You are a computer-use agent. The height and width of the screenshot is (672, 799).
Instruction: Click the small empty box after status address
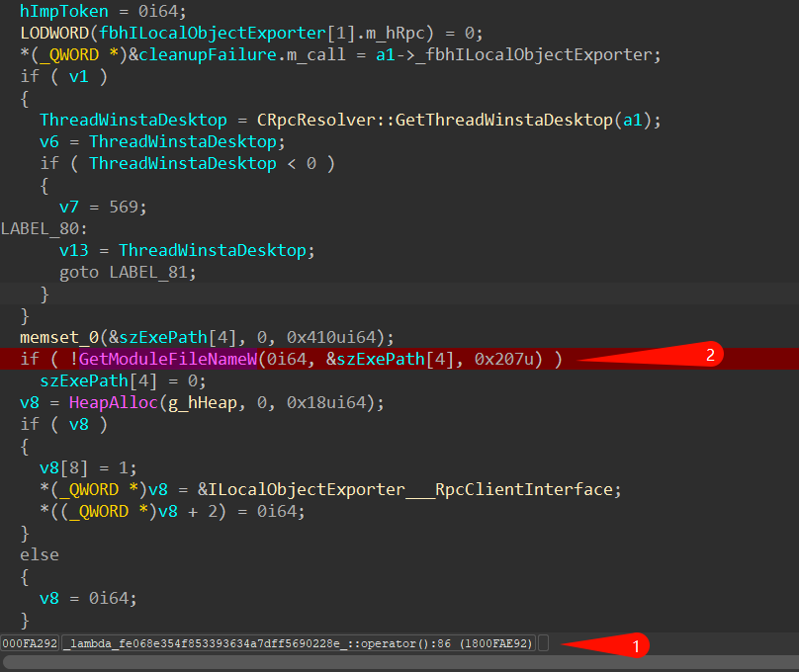[x=544, y=644]
